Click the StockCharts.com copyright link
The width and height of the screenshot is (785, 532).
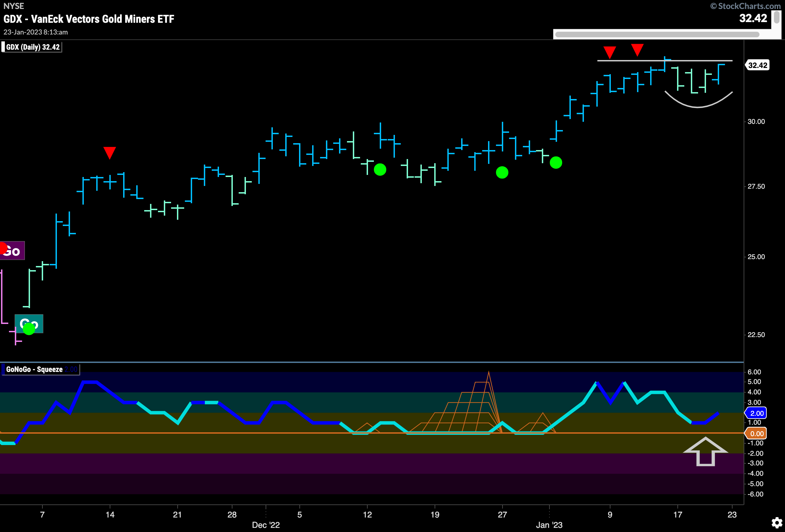pyautogui.click(x=745, y=6)
